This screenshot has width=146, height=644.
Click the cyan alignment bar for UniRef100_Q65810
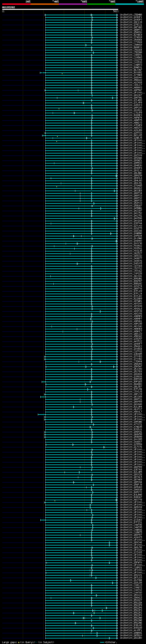pyautogui.click(x=81, y=635)
